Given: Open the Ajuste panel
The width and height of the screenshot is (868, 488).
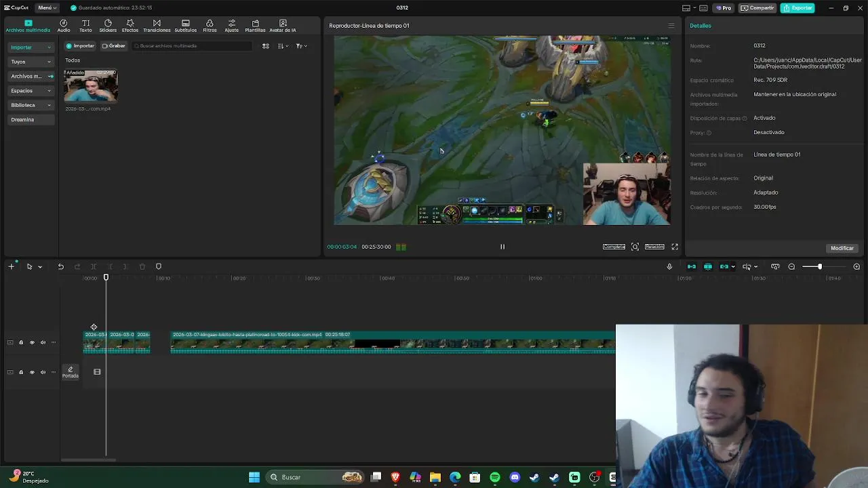Looking at the screenshot, I should pyautogui.click(x=231, y=26).
